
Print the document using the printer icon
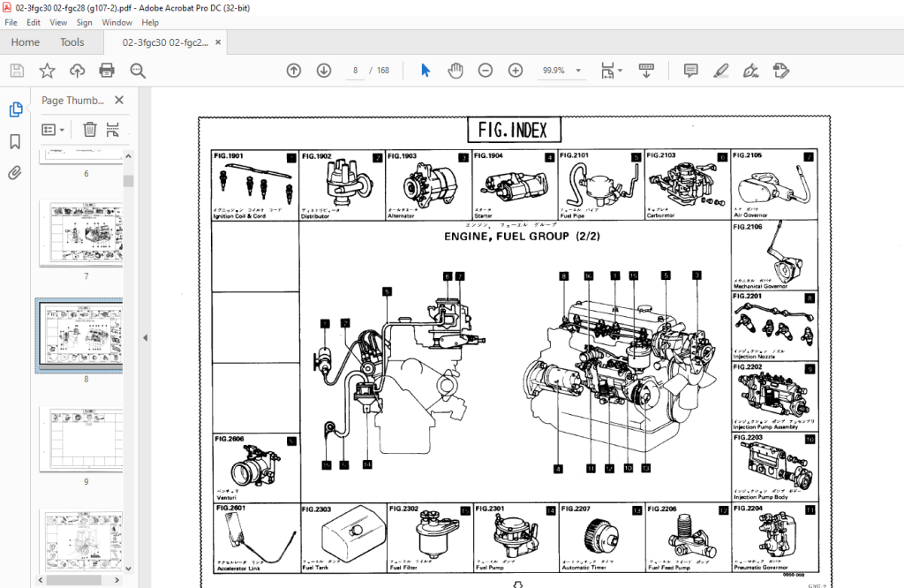pyautogui.click(x=107, y=71)
